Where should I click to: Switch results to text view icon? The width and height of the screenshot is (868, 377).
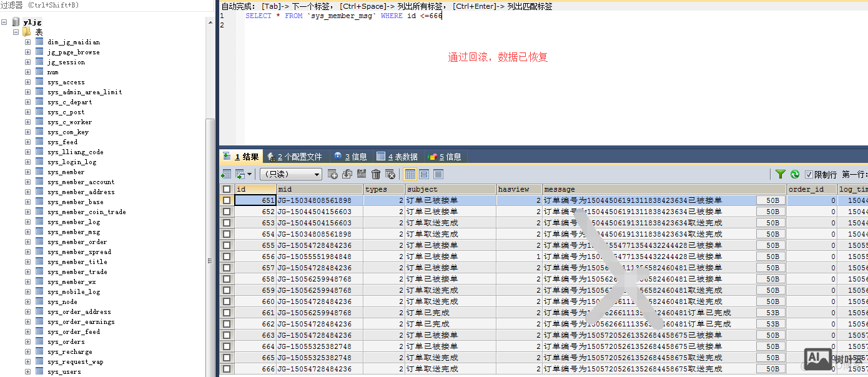pyautogui.click(x=438, y=174)
